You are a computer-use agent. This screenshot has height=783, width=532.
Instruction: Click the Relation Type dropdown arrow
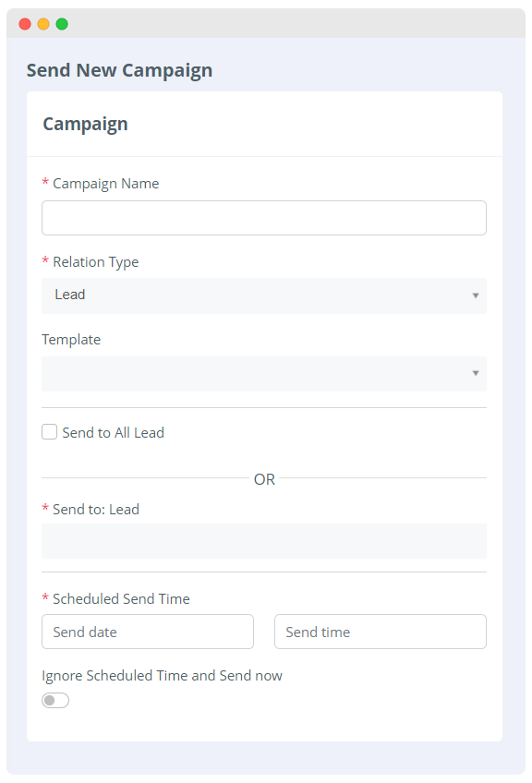coord(476,295)
